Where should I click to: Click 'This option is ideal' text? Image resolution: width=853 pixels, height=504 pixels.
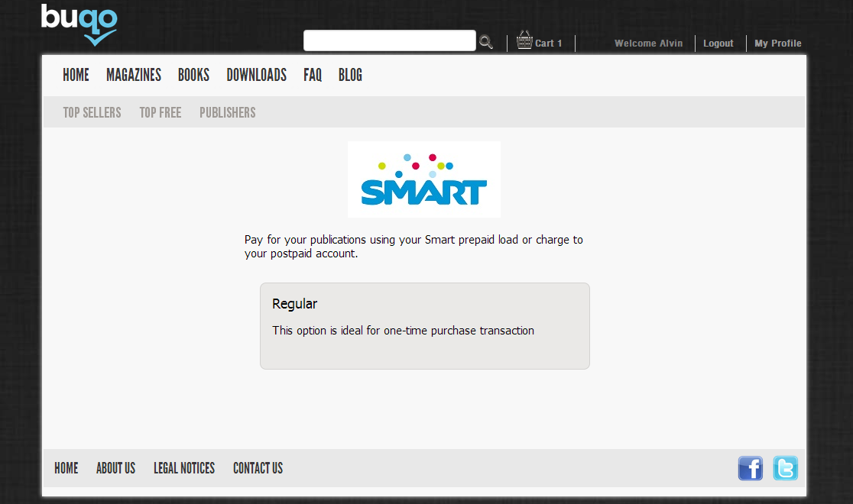point(403,331)
